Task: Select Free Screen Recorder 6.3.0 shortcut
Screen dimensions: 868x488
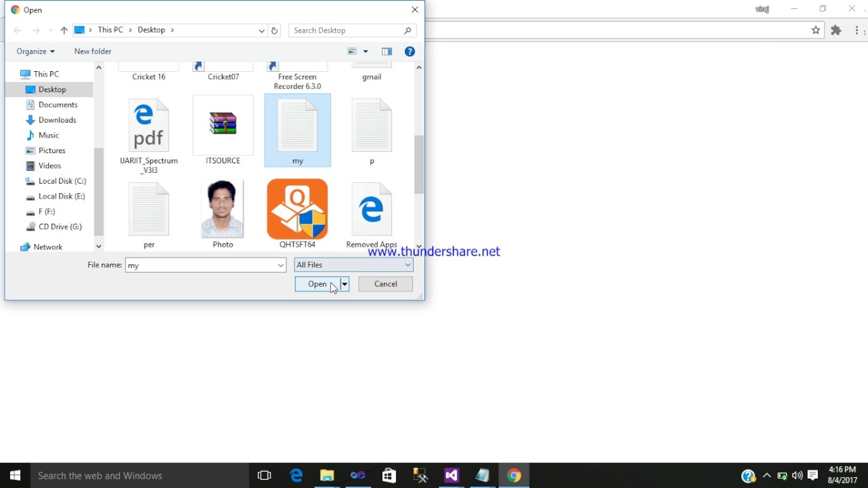Action: tap(298, 76)
